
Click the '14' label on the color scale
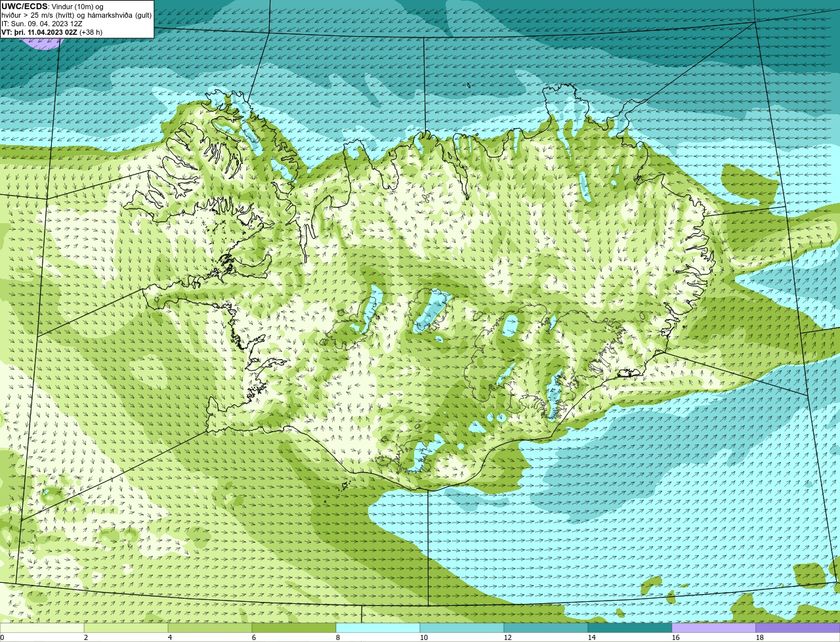tap(592, 637)
